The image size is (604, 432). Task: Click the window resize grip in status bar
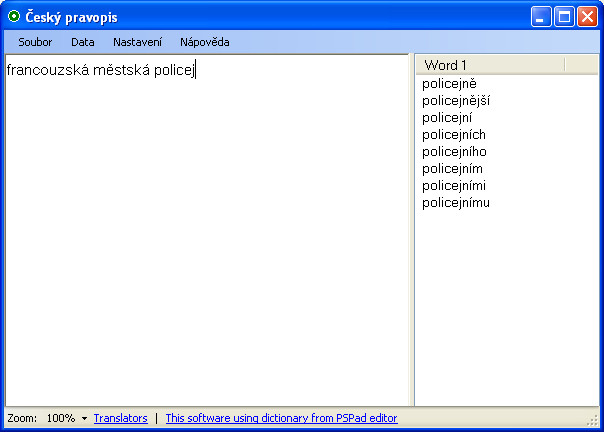click(593, 421)
